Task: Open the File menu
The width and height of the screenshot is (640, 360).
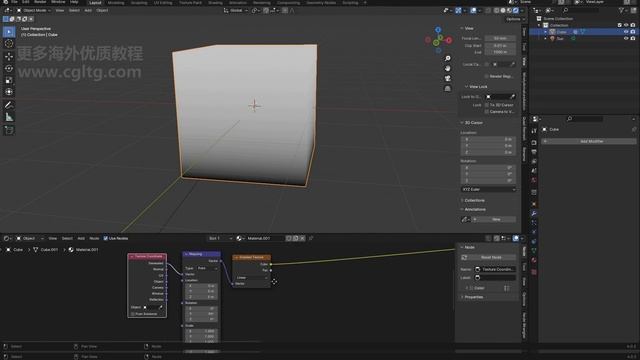Action: tap(15, 2)
